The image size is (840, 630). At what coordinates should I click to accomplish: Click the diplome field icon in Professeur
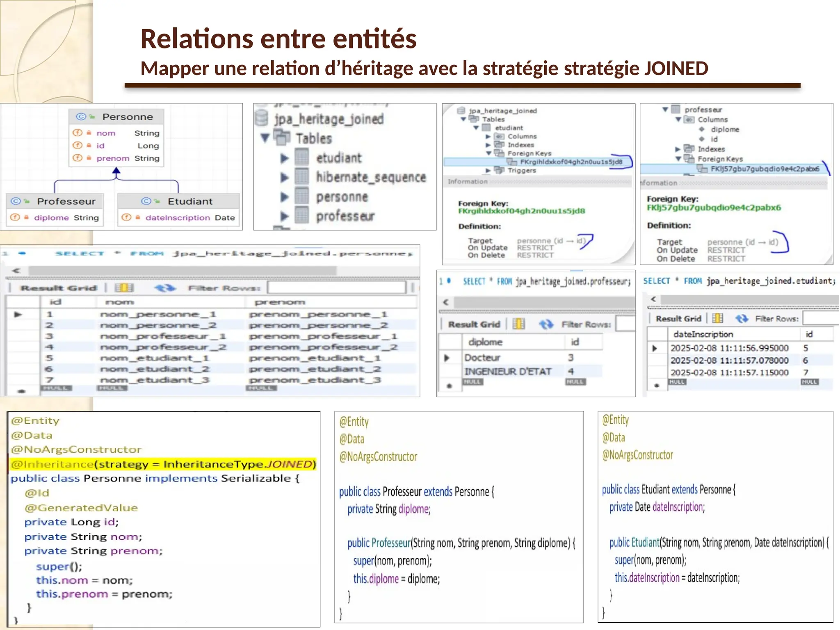click(x=15, y=217)
